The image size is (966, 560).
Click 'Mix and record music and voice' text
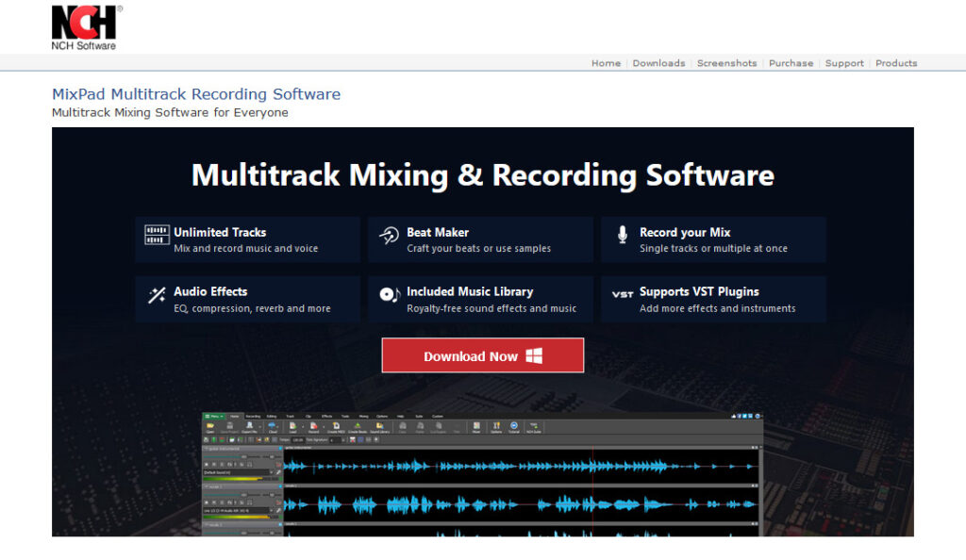(246, 248)
